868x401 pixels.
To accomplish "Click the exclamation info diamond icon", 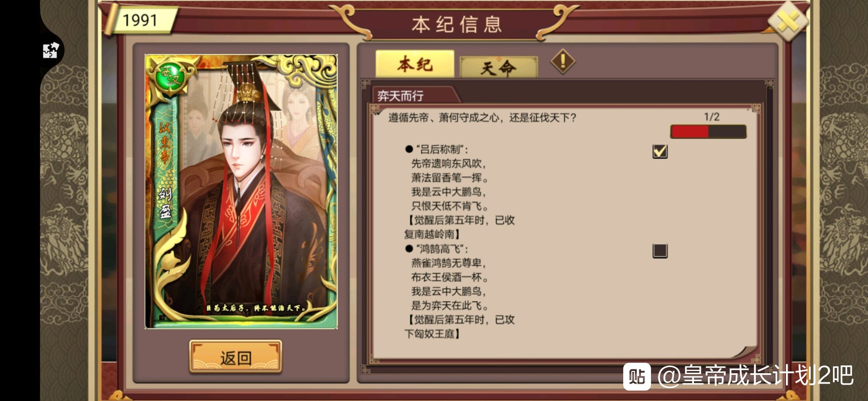I will (563, 61).
